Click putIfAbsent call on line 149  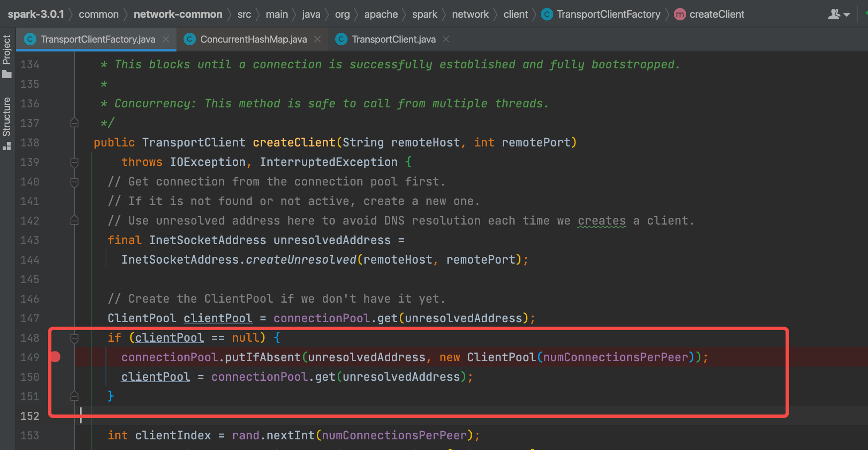[x=263, y=357]
